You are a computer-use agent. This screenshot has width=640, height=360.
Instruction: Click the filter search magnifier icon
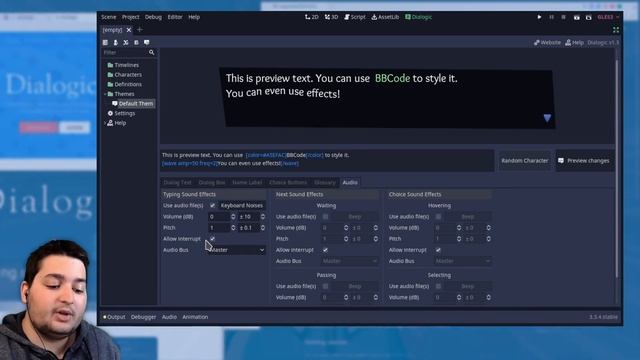151,52
